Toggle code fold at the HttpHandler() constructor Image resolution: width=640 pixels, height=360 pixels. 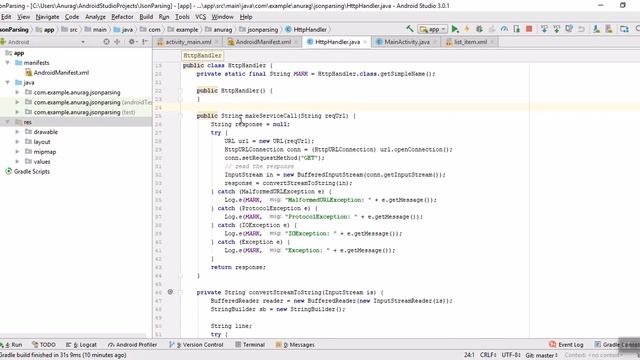(x=180, y=91)
